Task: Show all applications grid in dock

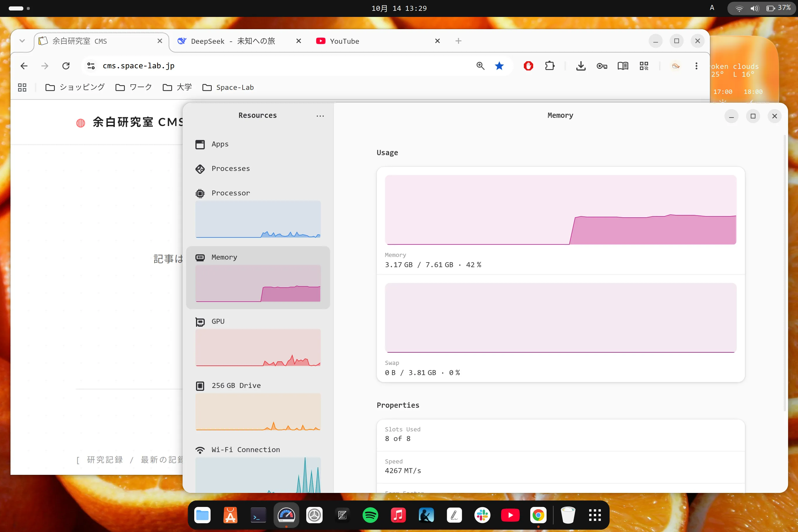Action: click(595, 515)
